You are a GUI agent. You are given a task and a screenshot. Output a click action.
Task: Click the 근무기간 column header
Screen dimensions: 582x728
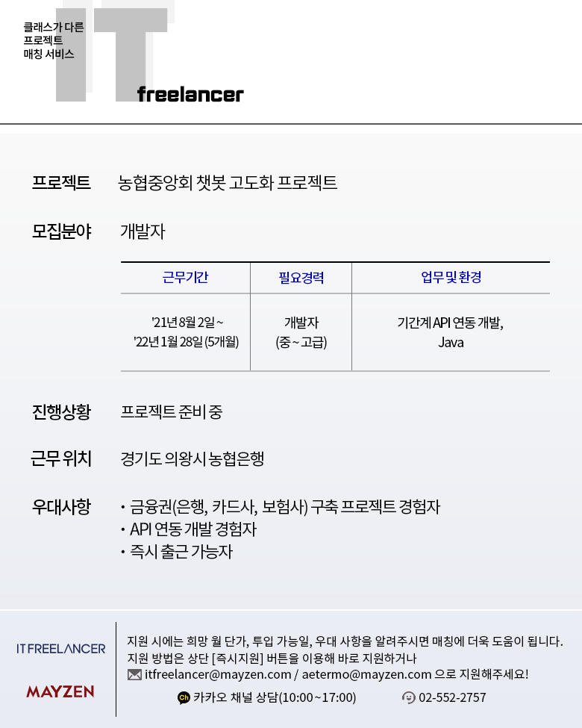(x=185, y=277)
